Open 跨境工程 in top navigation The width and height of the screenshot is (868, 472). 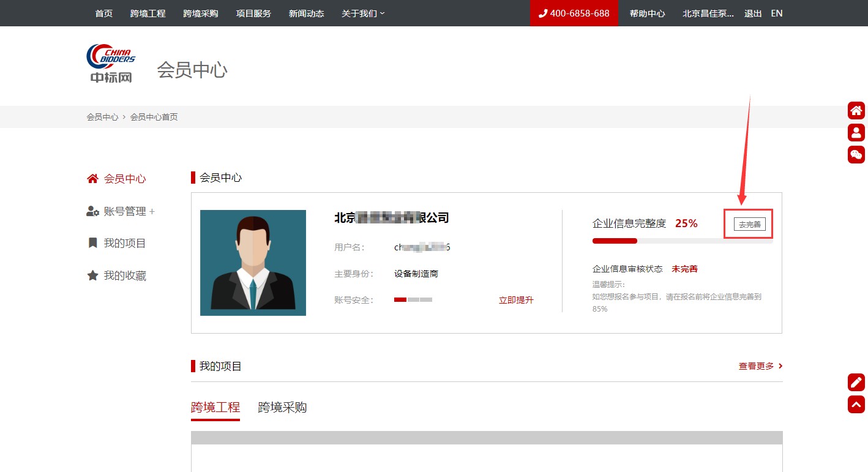point(148,13)
